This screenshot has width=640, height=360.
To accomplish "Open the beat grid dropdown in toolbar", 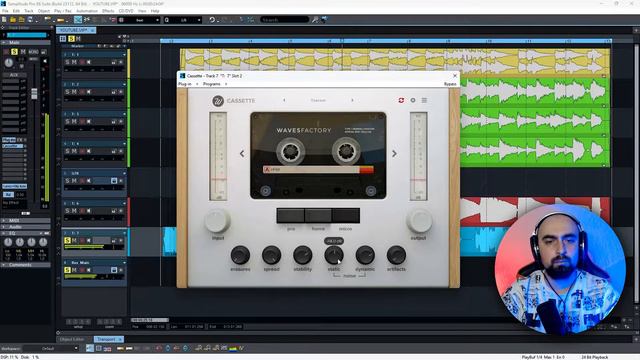I will 157,20.
